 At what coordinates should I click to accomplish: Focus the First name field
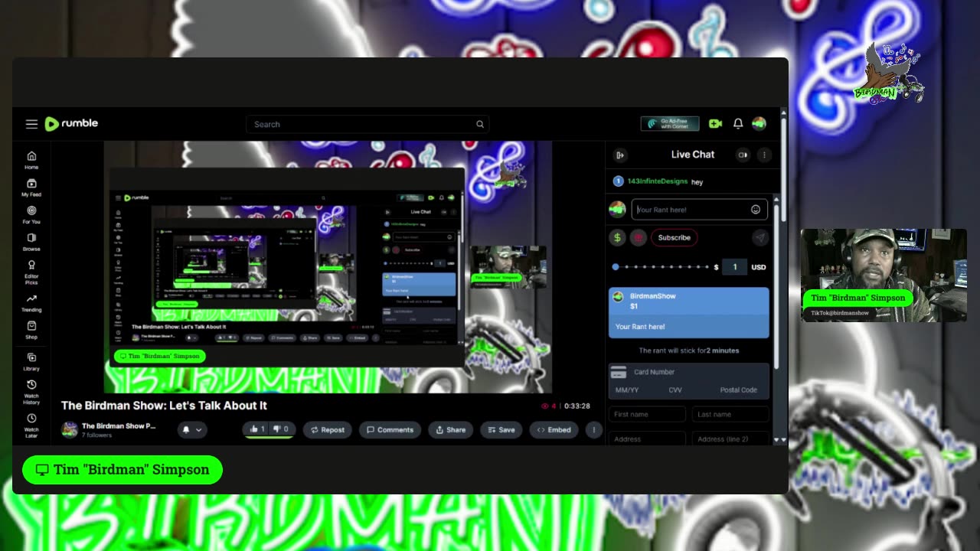pyautogui.click(x=648, y=415)
